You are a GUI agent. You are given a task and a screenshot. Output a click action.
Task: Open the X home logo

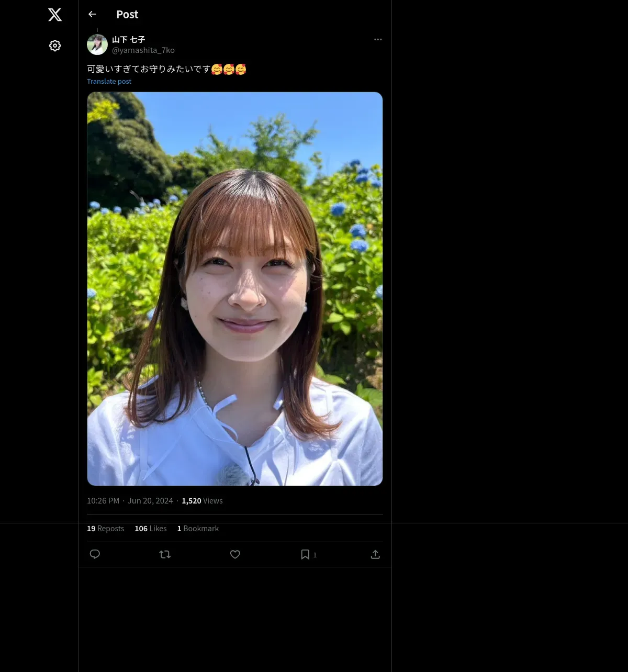click(x=55, y=15)
